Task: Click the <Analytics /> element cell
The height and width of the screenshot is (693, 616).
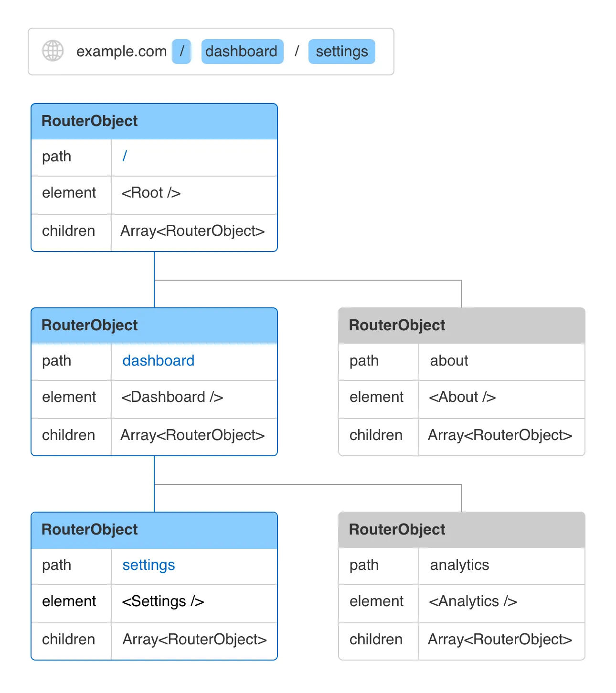Action: click(x=472, y=601)
